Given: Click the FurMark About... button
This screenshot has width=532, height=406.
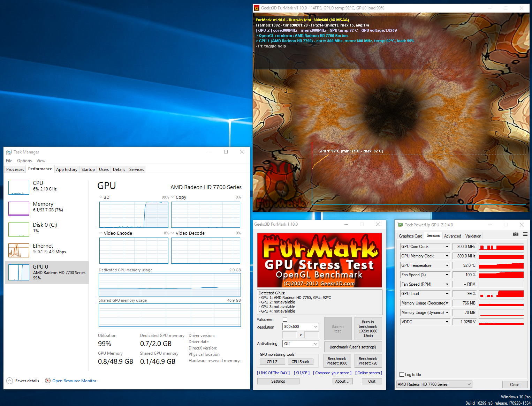Looking at the screenshot, I should coord(342,381).
